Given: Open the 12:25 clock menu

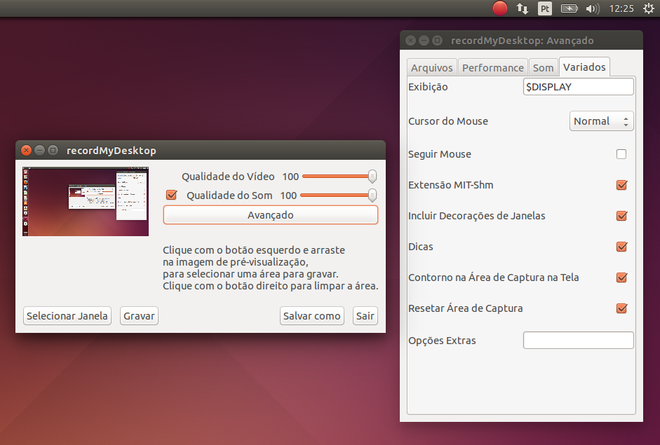Looking at the screenshot, I should tap(621, 8).
